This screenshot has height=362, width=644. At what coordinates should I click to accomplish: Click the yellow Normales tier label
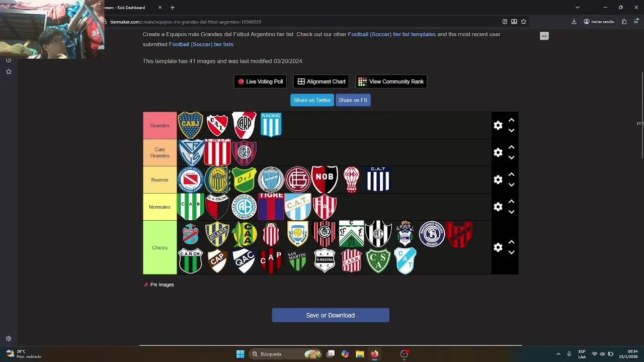pyautogui.click(x=160, y=207)
